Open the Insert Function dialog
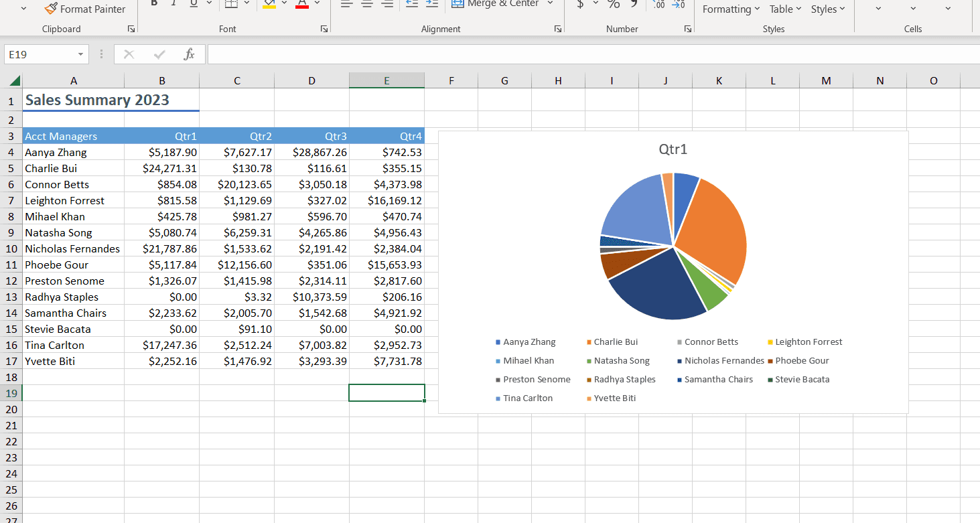The width and height of the screenshot is (980, 523). 188,54
